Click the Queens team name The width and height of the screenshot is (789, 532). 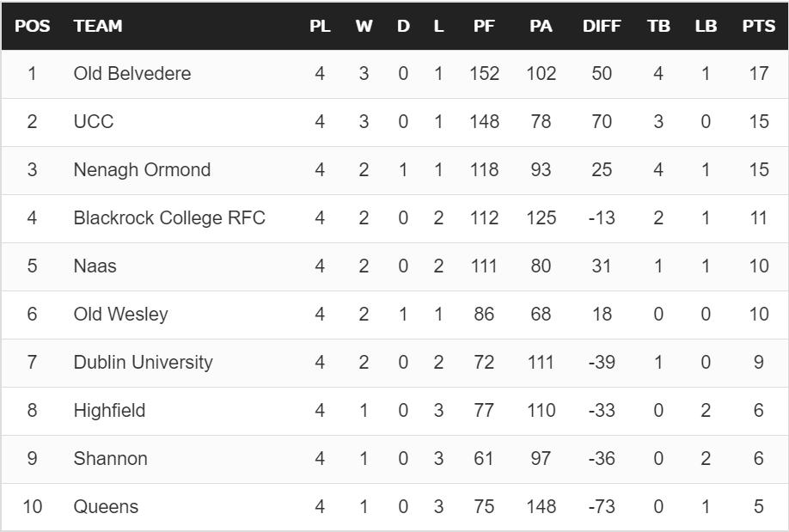106,507
